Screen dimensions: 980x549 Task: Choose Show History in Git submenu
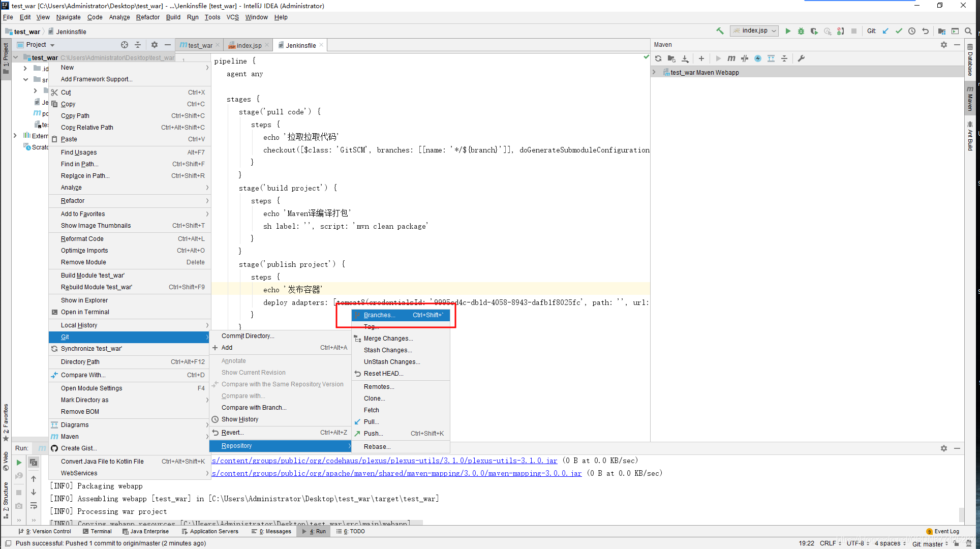[x=280, y=419]
